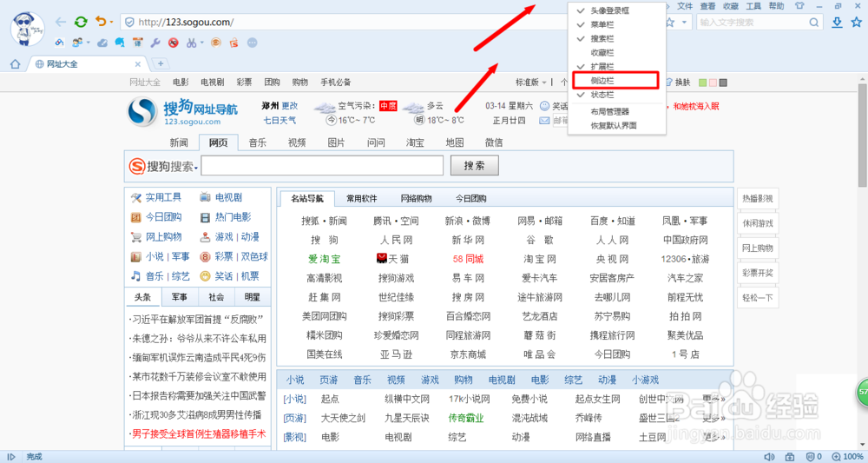The image size is (868, 463).
Task: Click the 搜索 button
Action: 475,166
